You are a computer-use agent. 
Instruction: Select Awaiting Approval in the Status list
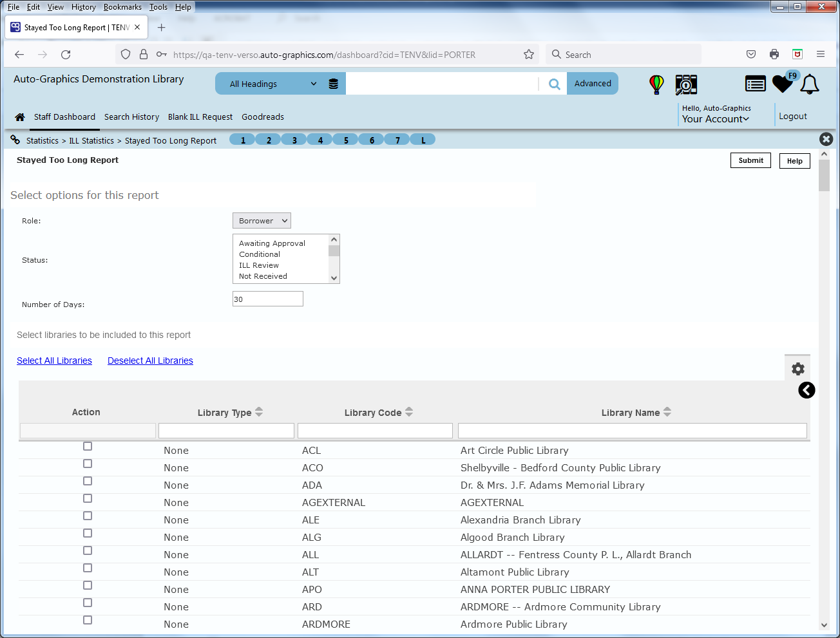(x=272, y=243)
